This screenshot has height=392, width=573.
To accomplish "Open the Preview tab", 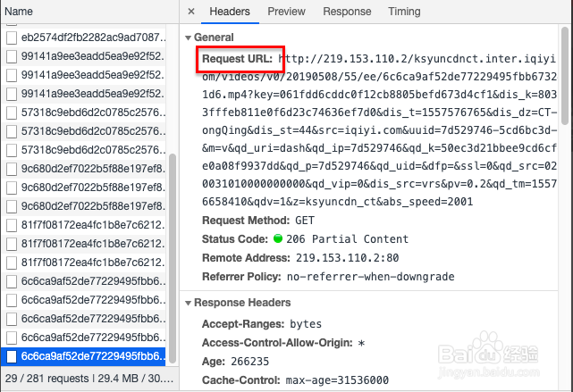I will [x=286, y=12].
